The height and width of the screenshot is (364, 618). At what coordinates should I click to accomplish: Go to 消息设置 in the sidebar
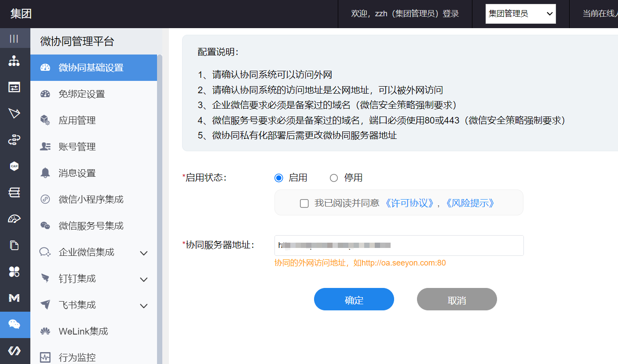point(77,173)
